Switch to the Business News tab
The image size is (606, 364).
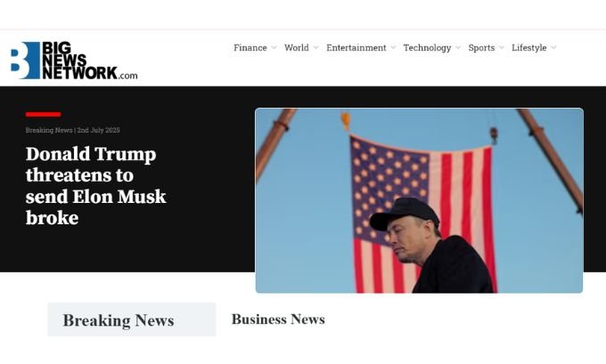tap(278, 320)
